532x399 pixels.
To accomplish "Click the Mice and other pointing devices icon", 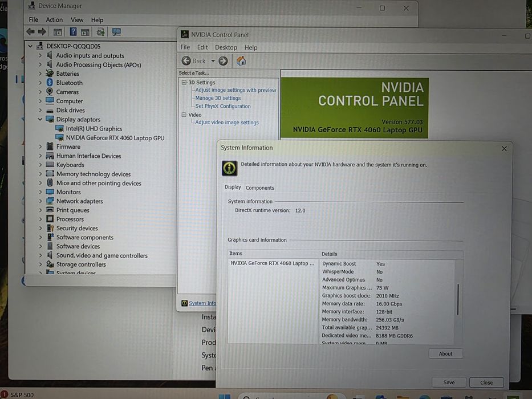I will 50,182.
